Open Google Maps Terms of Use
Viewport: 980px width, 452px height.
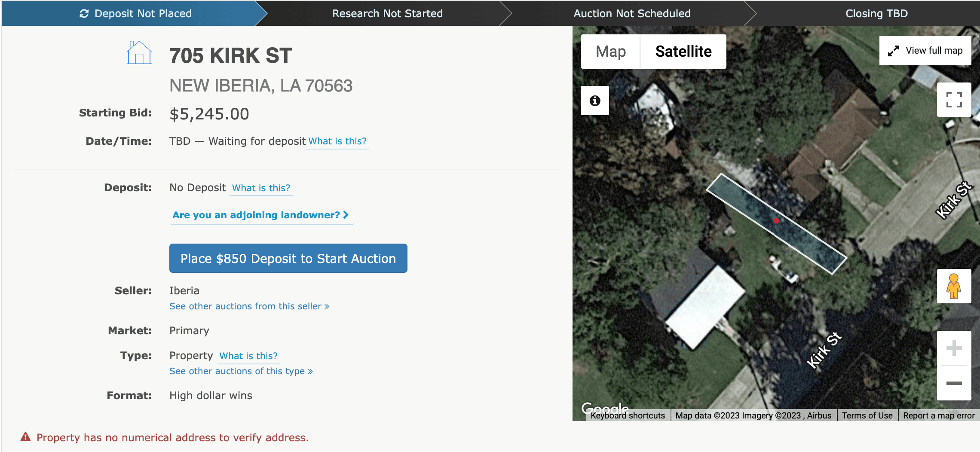tap(867, 415)
